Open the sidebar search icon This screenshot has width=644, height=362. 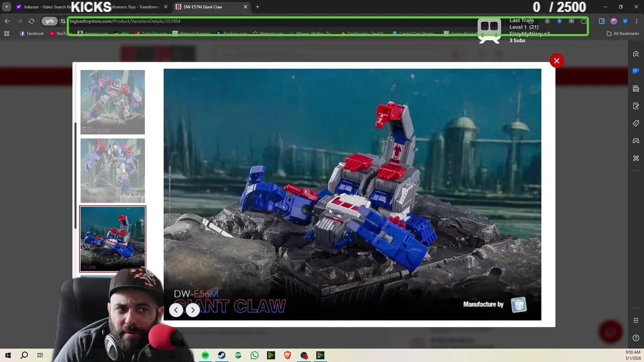636,54
